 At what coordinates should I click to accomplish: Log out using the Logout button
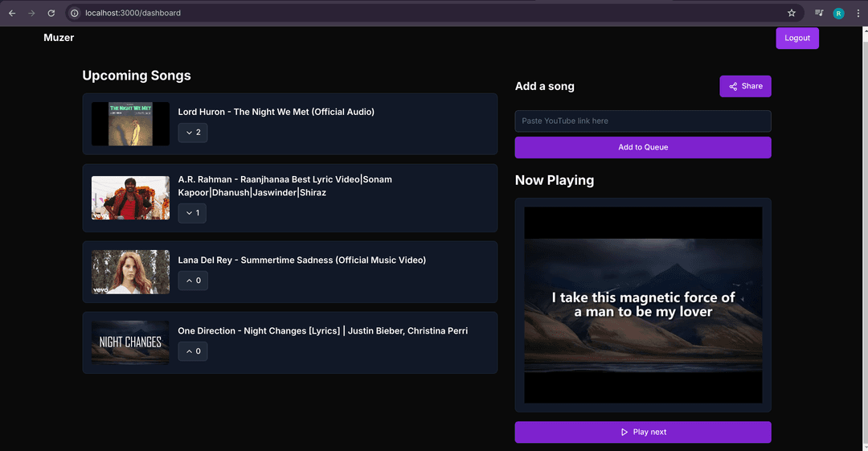point(796,38)
